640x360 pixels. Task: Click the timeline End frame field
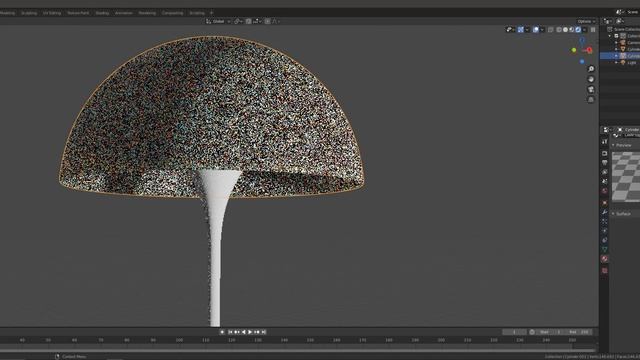pyautogui.click(x=579, y=332)
